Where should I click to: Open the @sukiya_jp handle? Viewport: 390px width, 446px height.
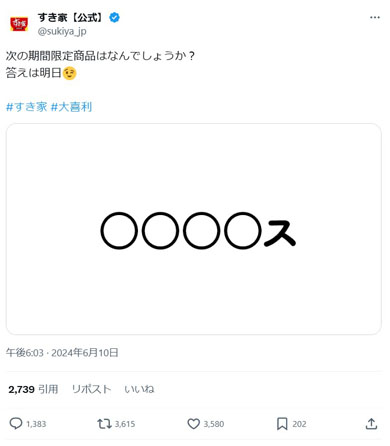pos(62,31)
